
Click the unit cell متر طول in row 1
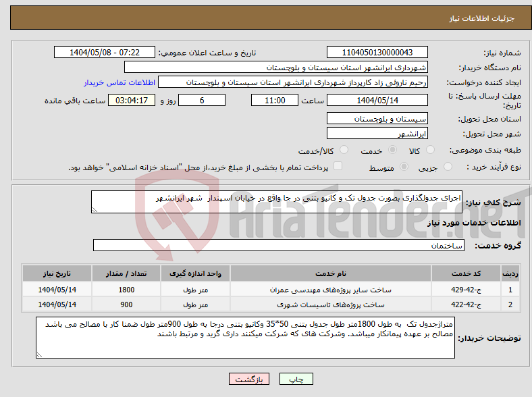click(x=195, y=290)
